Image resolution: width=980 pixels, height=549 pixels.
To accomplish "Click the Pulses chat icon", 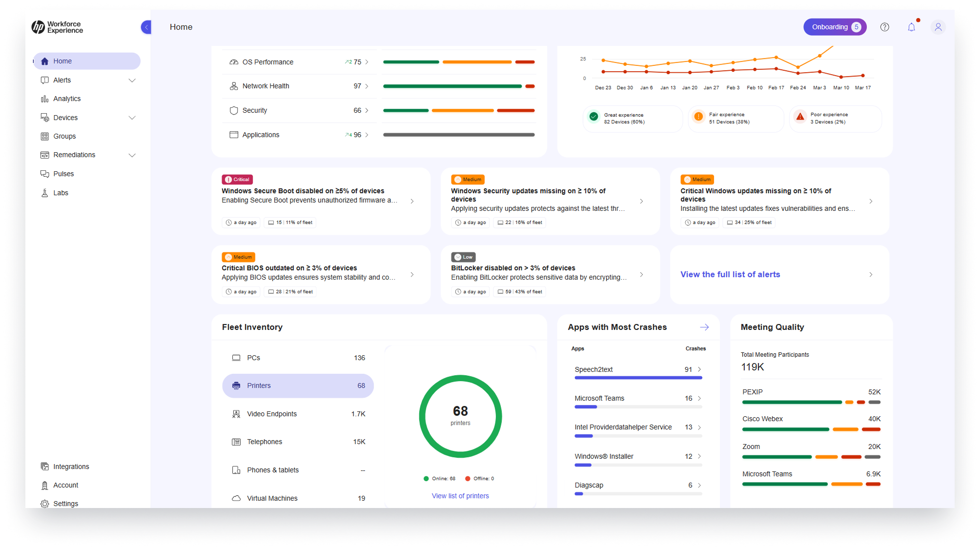I will tap(45, 174).
